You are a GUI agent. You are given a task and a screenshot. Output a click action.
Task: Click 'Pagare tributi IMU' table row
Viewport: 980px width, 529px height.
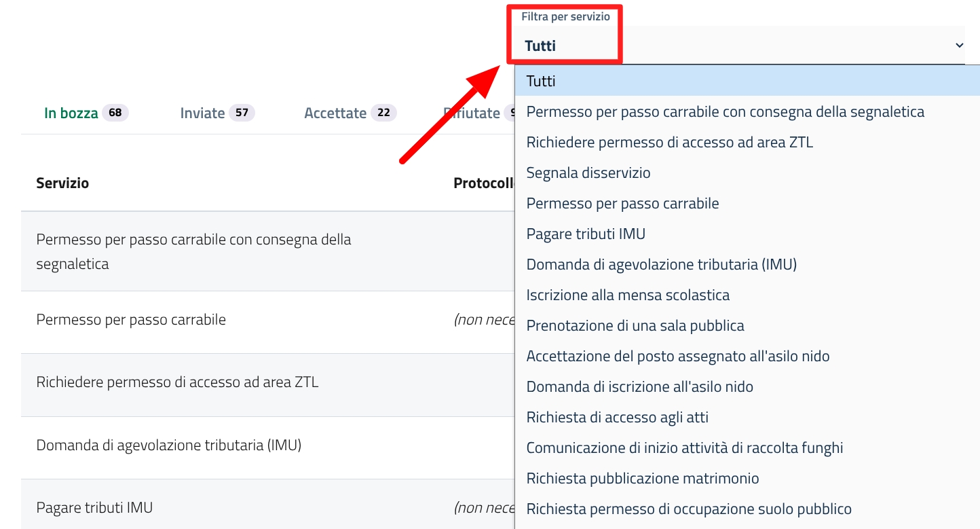click(x=94, y=508)
